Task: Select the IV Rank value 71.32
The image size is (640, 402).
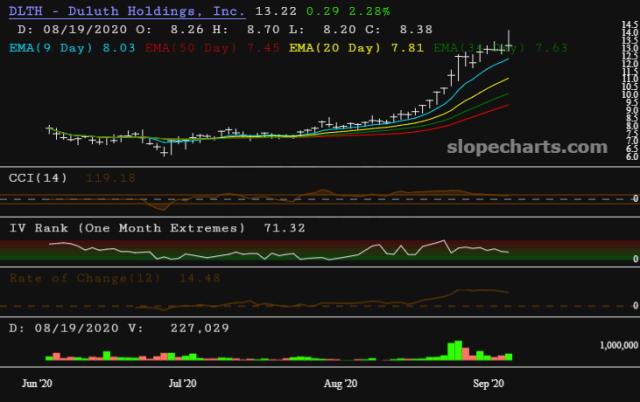Action: (x=284, y=228)
